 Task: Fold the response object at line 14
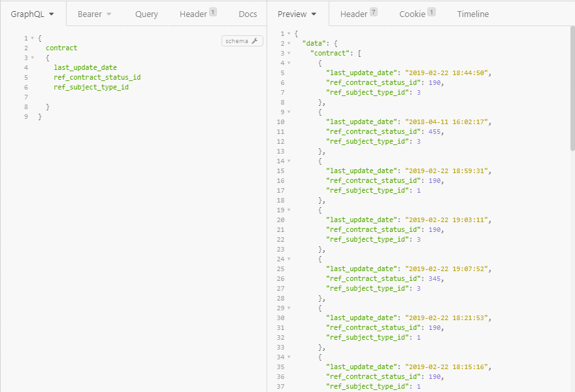pos(289,161)
